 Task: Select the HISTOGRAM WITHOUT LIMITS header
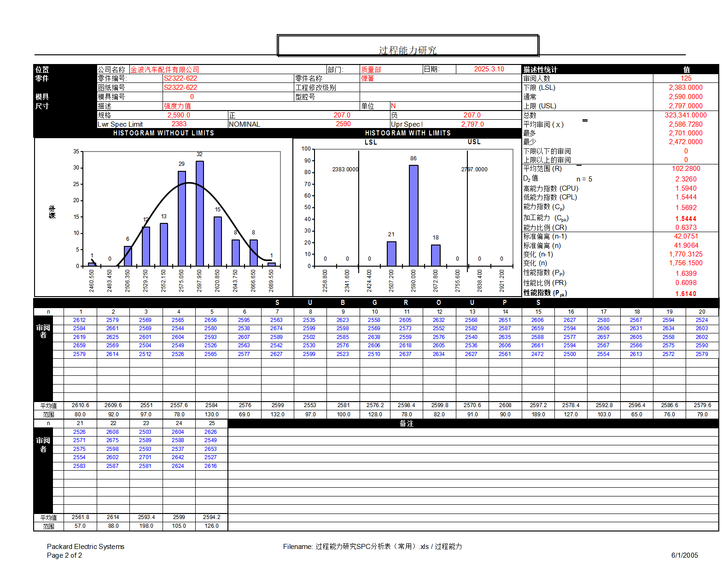[x=163, y=133]
